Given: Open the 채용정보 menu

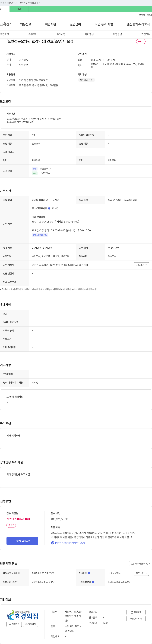Looking at the screenshot, I should click(25, 24).
